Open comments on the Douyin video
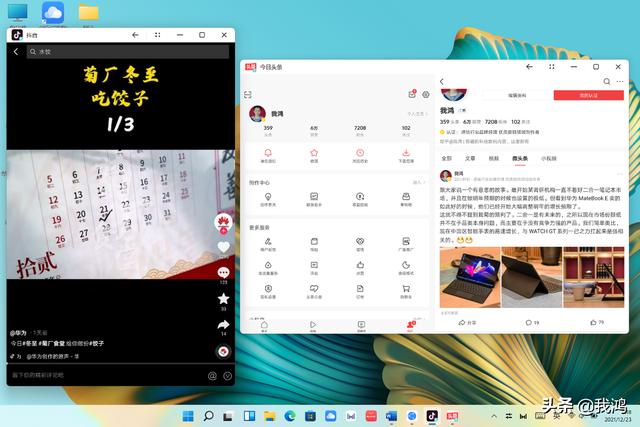This screenshot has height=427, width=640. [x=223, y=272]
